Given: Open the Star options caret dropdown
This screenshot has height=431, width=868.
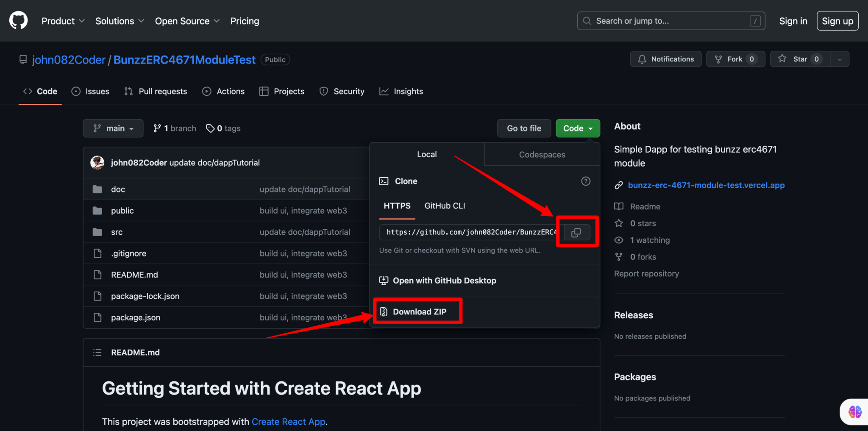Looking at the screenshot, I should [839, 59].
